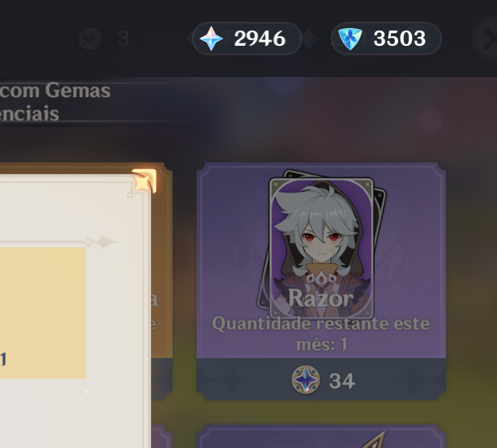
Task: Click the faded four-point star between currencies
Action: [x=309, y=39]
